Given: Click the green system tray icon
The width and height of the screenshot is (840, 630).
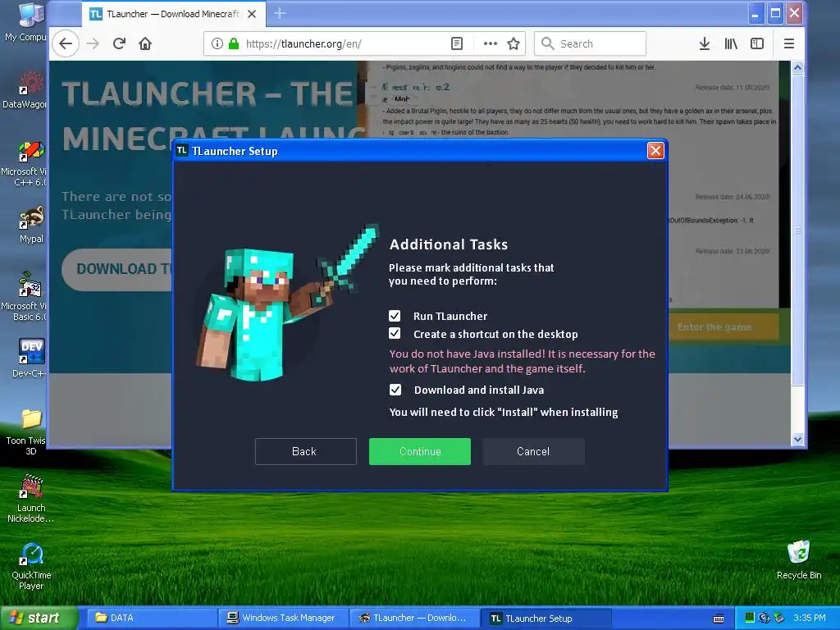Looking at the screenshot, I should point(750,618).
